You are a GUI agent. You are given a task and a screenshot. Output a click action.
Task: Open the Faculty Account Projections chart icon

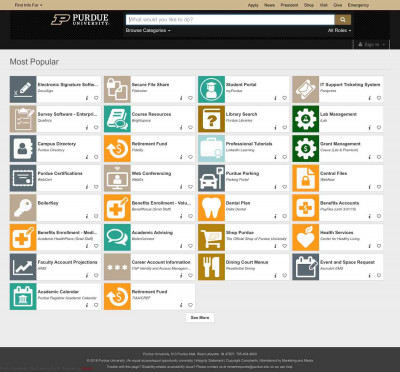[23, 267]
